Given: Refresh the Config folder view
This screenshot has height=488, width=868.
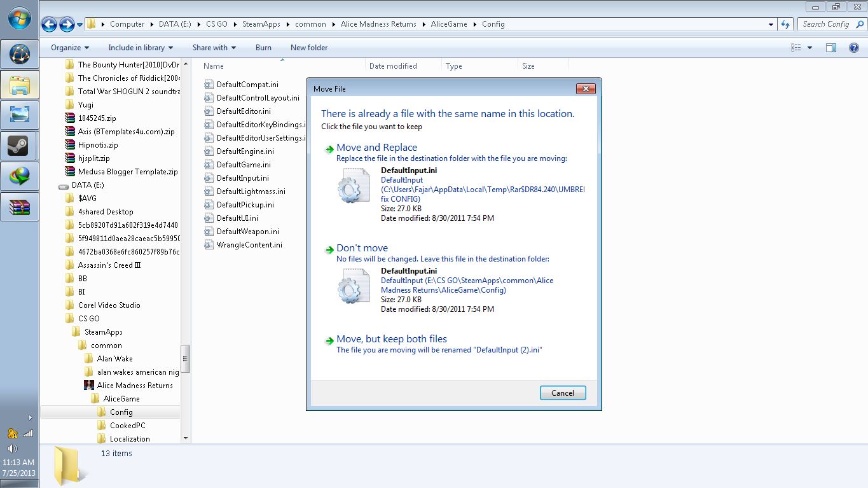Looking at the screenshot, I should [x=785, y=24].
